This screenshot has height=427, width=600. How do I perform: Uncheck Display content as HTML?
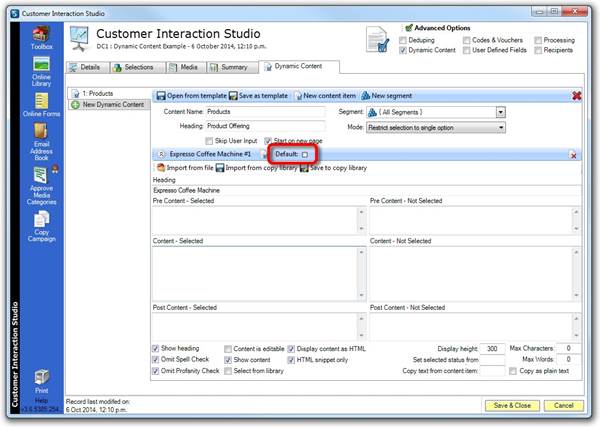click(x=291, y=347)
